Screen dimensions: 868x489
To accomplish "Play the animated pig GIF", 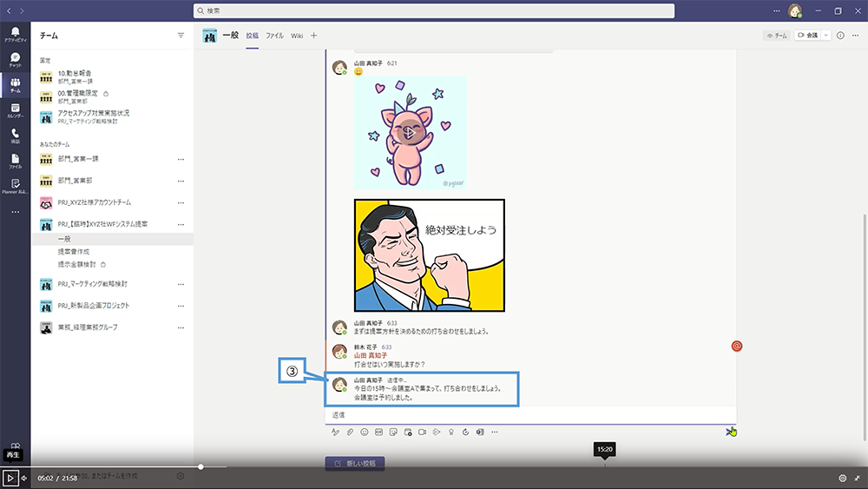I will pos(411,133).
